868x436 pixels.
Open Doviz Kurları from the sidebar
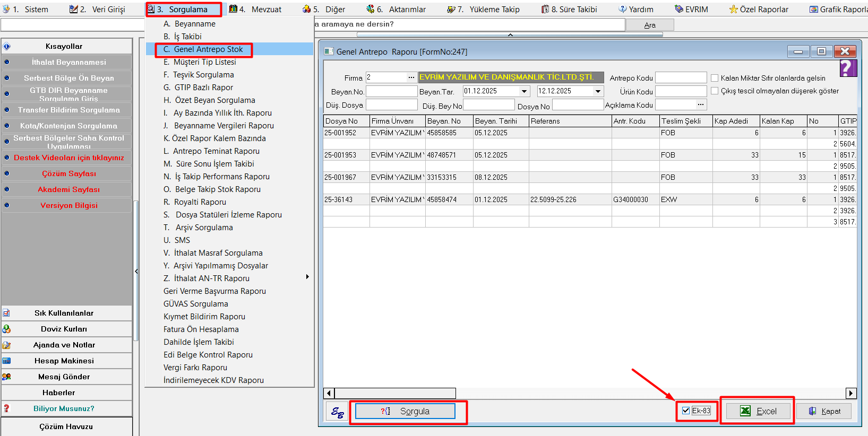pos(64,329)
